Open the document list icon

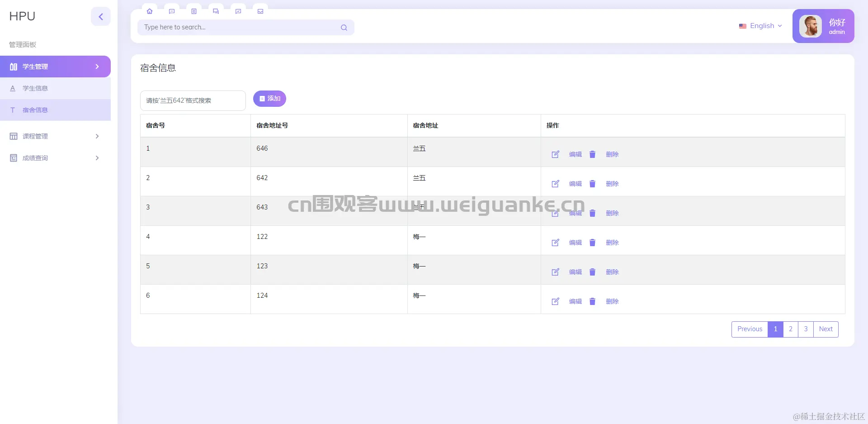[194, 11]
